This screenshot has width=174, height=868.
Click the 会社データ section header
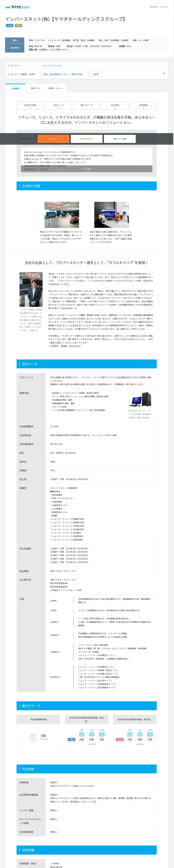click(x=86, y=364)
